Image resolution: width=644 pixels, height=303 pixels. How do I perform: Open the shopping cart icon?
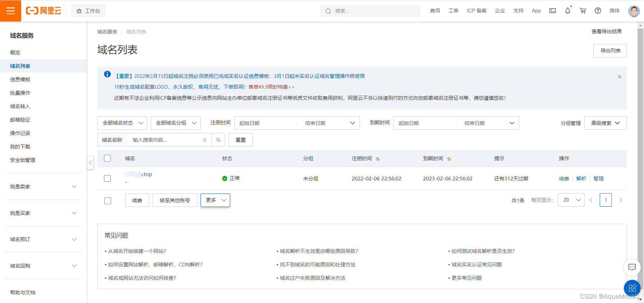583,11
